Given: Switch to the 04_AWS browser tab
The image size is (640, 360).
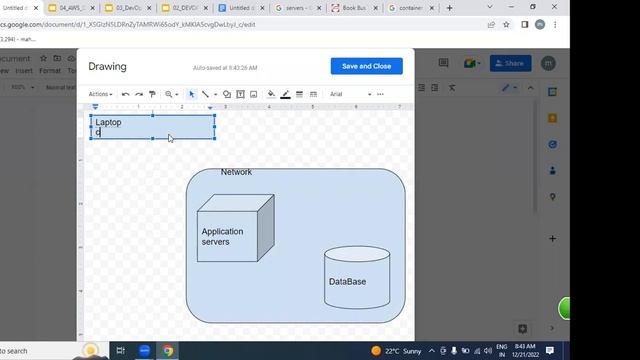Looking at the screenshot, I should tap(72, 8).
